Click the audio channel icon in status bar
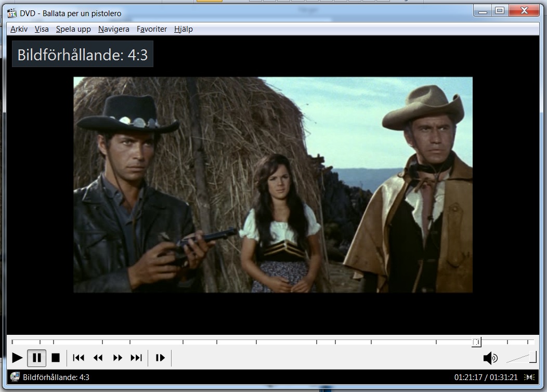The height and width of the screenshot is (392, 547). (x=530, y=377)
